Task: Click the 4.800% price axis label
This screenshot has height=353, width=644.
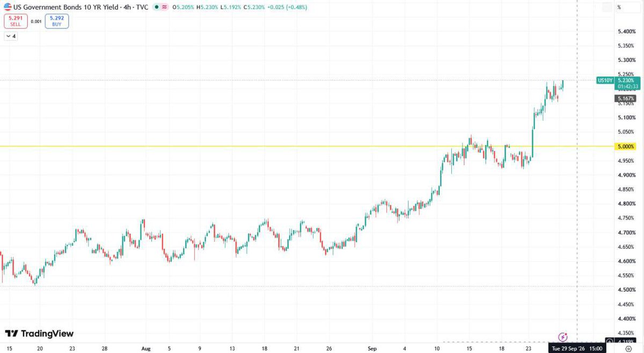Action: (626, 204)
